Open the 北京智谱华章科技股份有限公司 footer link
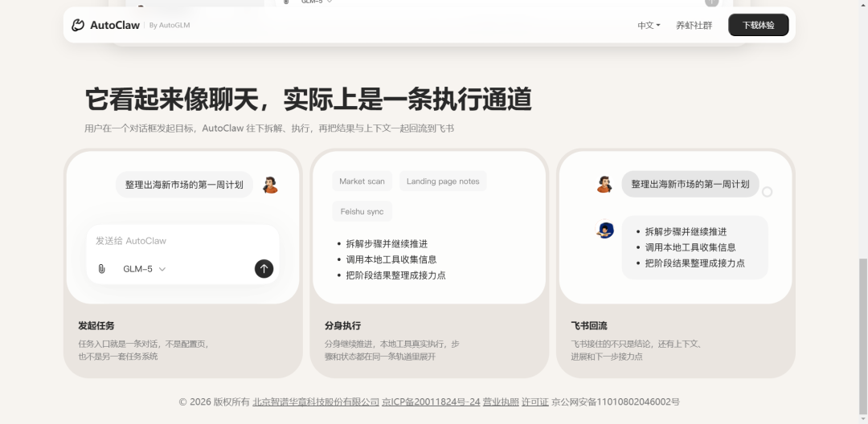Viewport: 868px width, 424px height. [x=316, y=402]
